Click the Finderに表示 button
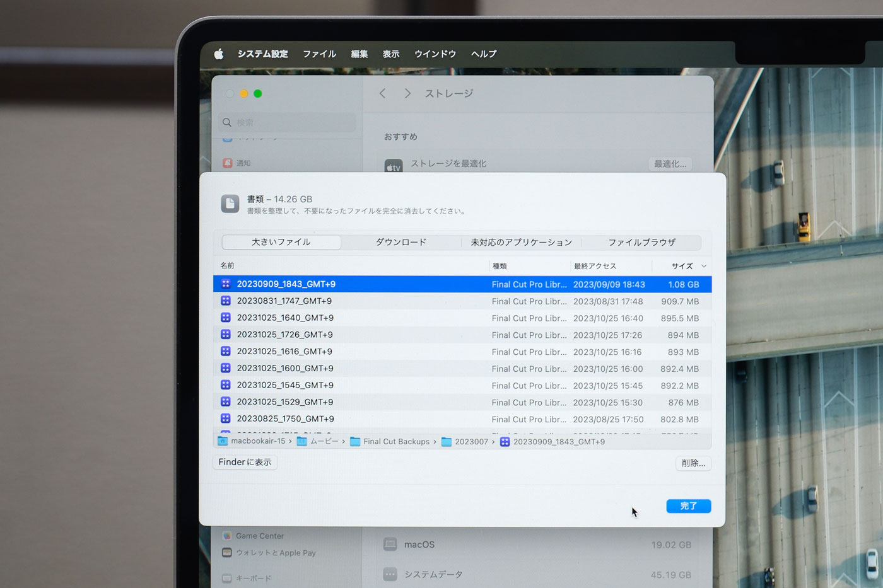Screen dimensions: 883x588 (245, 463)
